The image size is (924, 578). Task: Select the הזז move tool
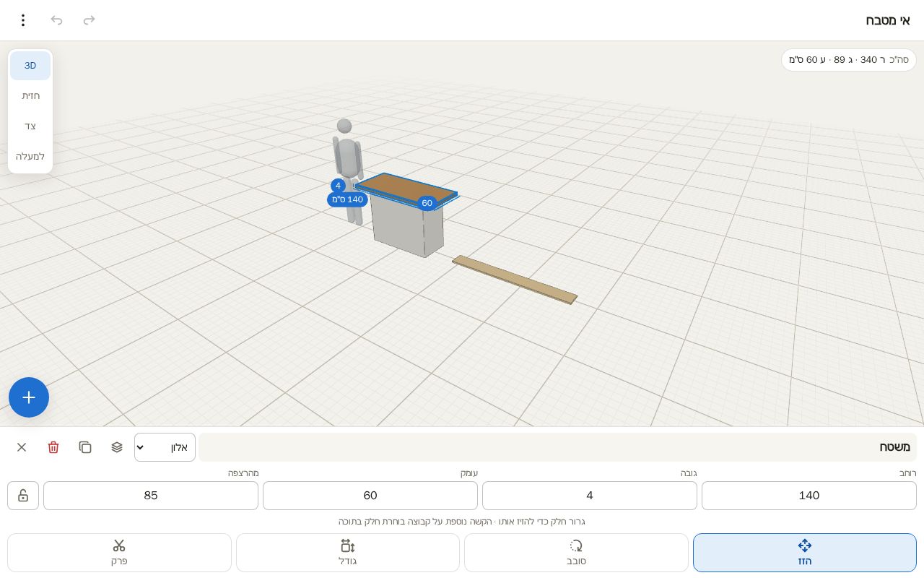805,553
